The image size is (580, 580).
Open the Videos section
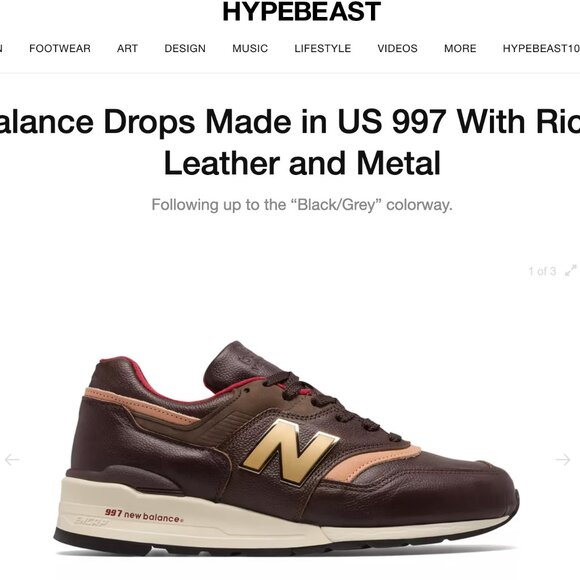point(397,48)
